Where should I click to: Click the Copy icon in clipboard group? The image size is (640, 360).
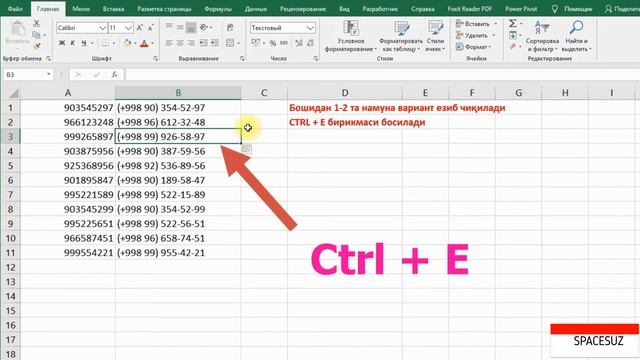(36, 35)
